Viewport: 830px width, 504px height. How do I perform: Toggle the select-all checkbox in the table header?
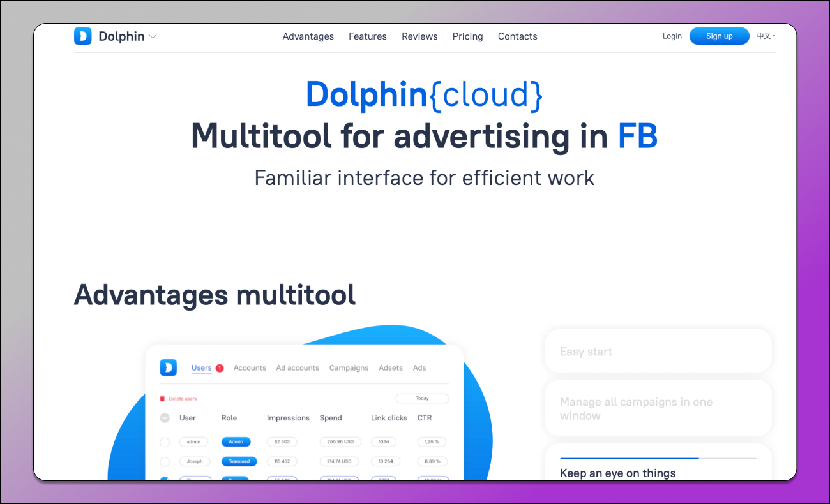coord(165,418)
